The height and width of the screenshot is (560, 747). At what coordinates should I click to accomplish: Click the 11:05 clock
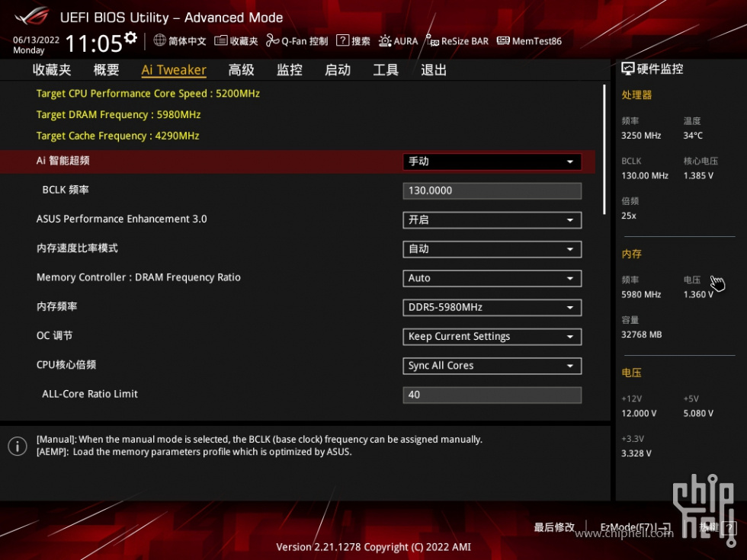(x=94, y=43)
